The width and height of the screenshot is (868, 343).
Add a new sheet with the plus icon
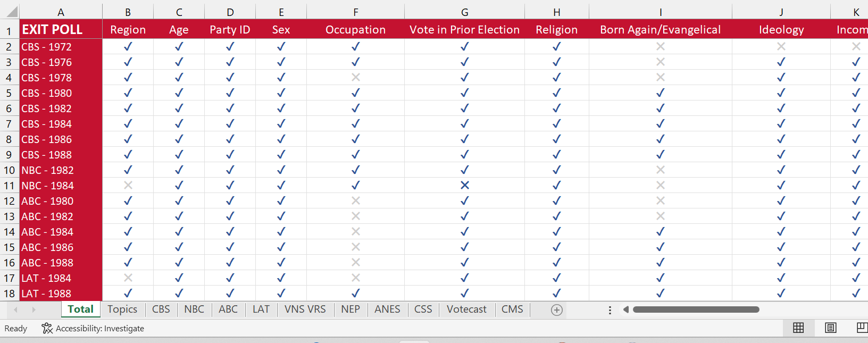click(556, 310)
